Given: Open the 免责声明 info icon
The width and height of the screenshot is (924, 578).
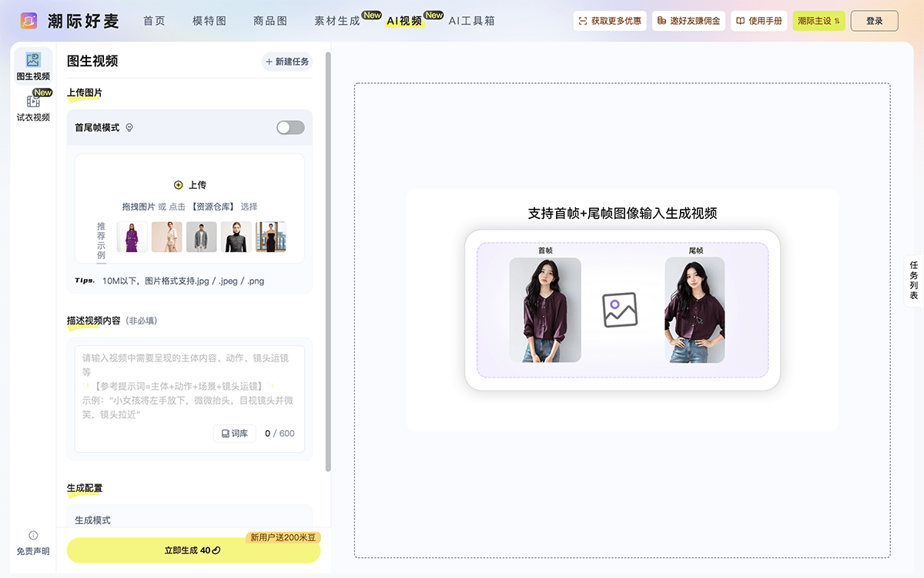Looking at the screenshot, I should click(x=33, y=536).
